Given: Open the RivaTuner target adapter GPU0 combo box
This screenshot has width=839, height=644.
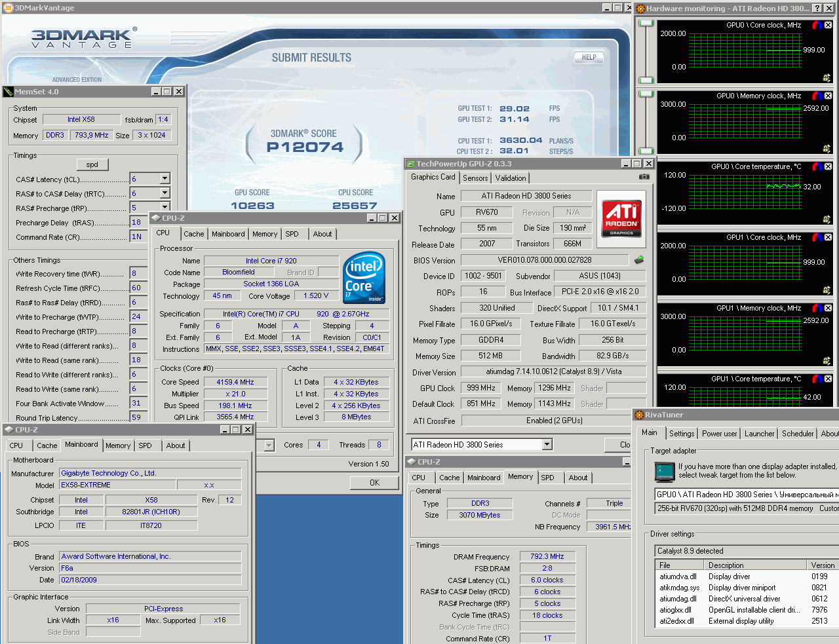Looking at the screenshot, I should pos(747,495).
